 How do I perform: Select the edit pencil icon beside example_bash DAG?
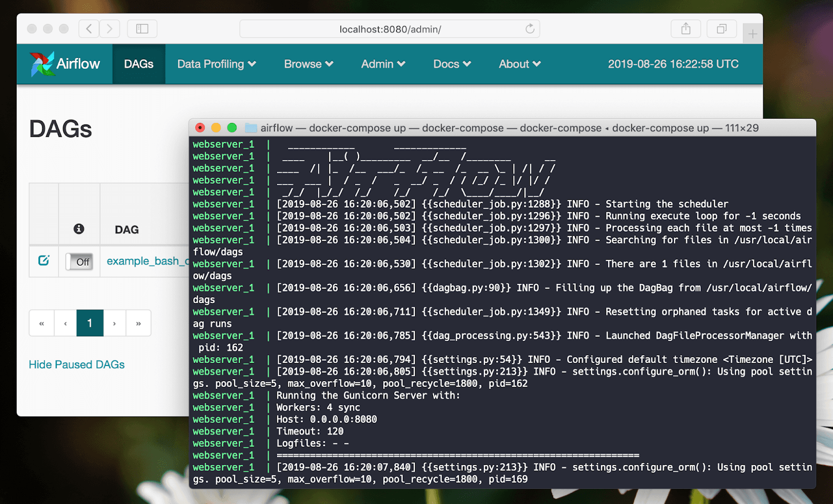(44, 261)
